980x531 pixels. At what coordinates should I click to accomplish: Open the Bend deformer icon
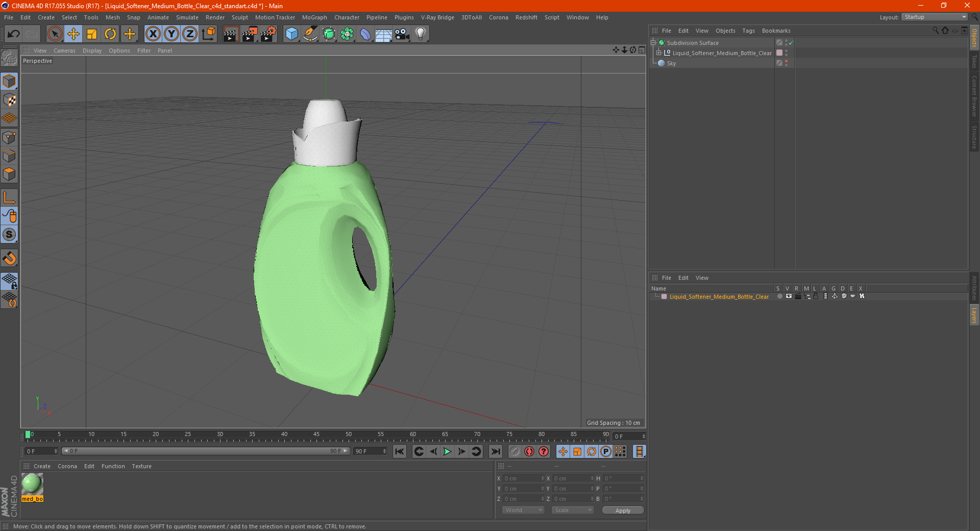point(365,34)
